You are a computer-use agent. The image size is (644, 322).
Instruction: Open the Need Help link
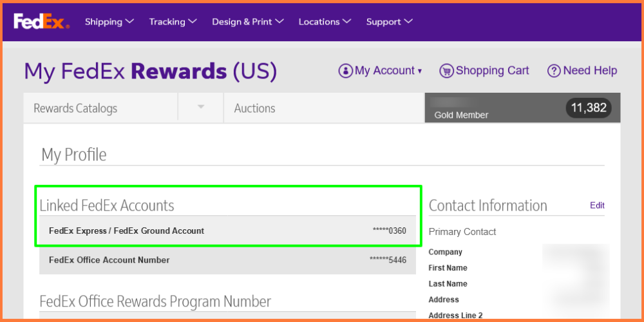click(x=590, y=71)
